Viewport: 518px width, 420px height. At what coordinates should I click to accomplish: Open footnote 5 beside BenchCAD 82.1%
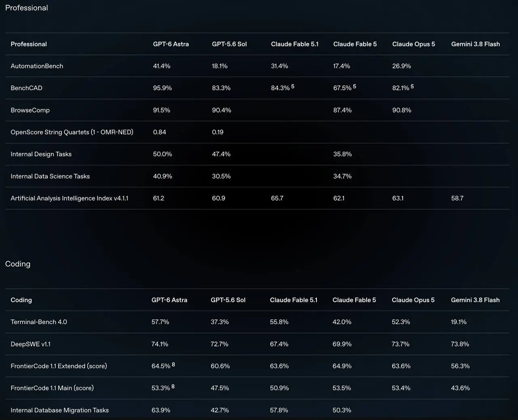pos(412,87)
